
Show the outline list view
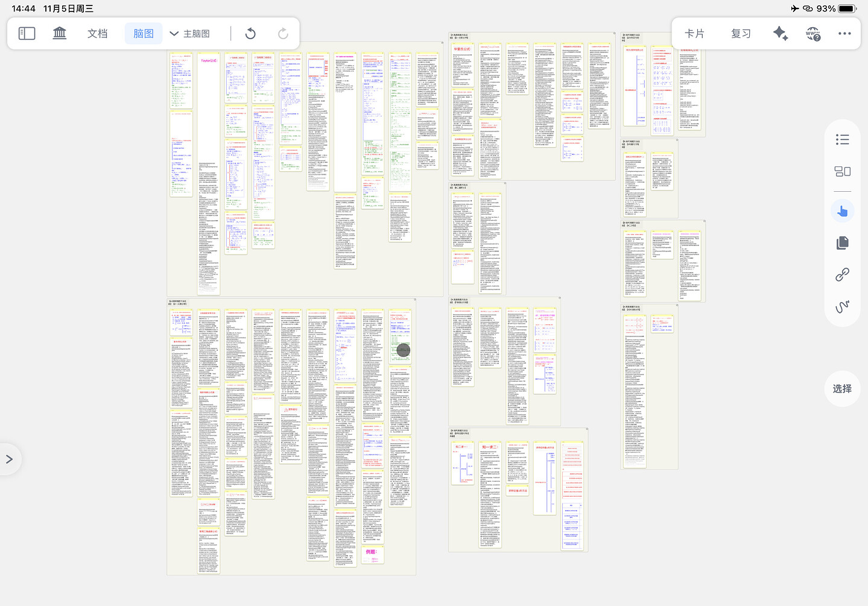[843, 140]
